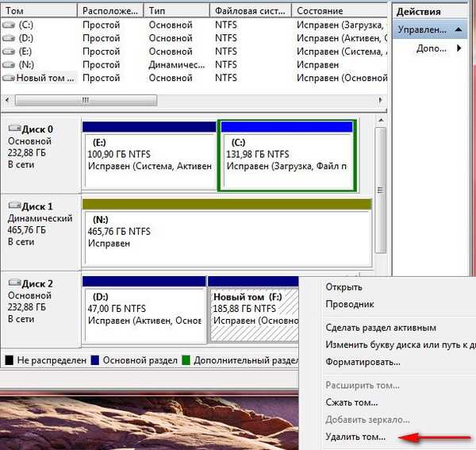Click the drive icon of volume (N:)
This screenshot has width=476, height=450.
9,64
